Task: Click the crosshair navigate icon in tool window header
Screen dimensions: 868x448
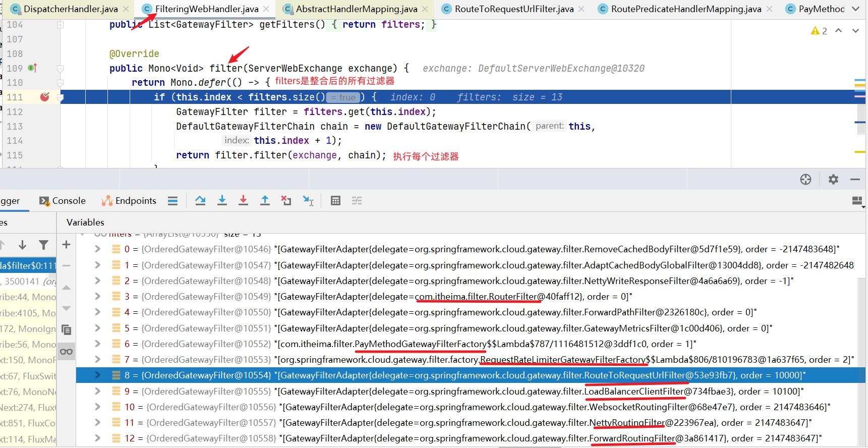Action: point(805,179)
